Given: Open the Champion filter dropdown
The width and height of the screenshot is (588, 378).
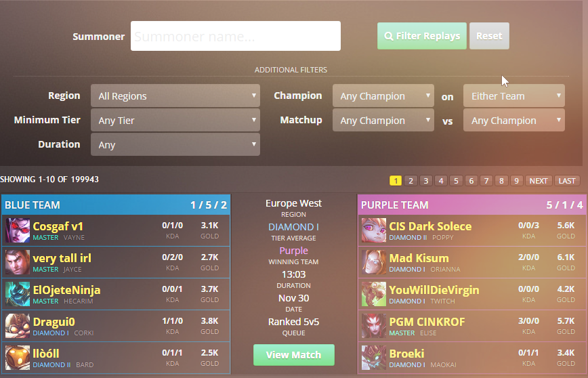Looking at the screenshot, I should (383, 96).
